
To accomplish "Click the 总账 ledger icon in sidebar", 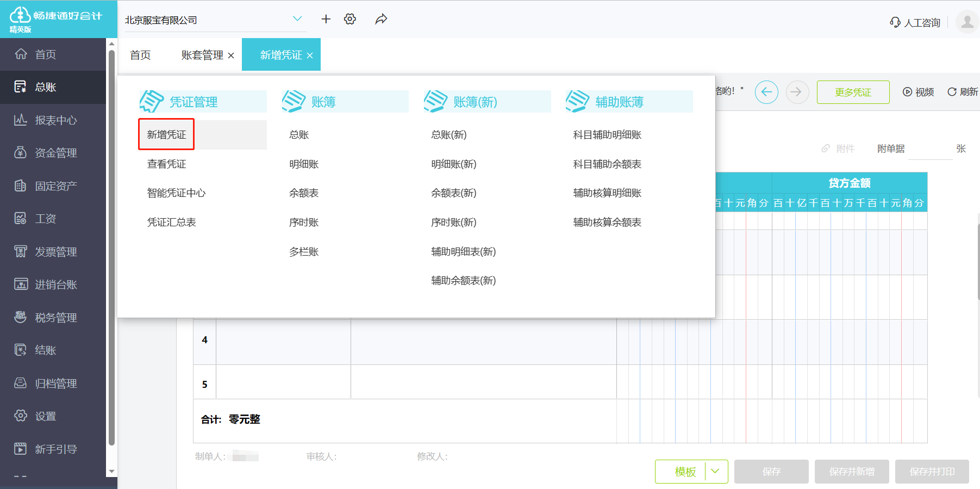I will tap(21, 87).
